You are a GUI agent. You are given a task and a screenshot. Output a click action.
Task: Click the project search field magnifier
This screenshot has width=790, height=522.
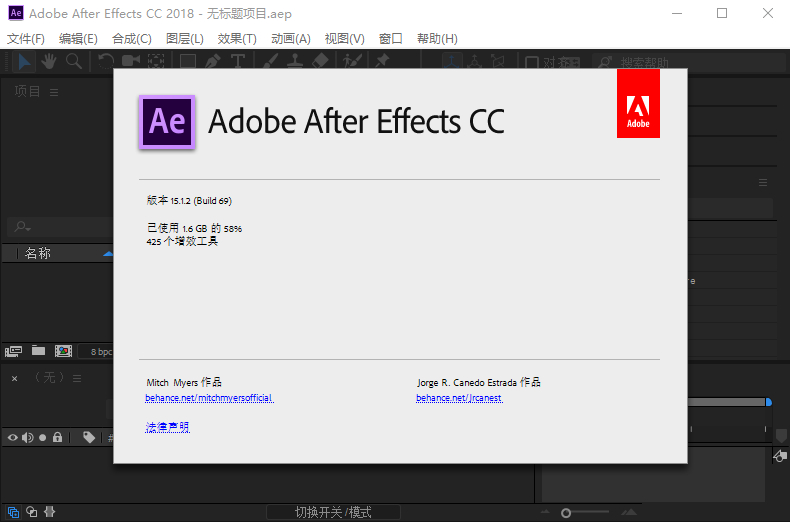click(x=22, y=227)
